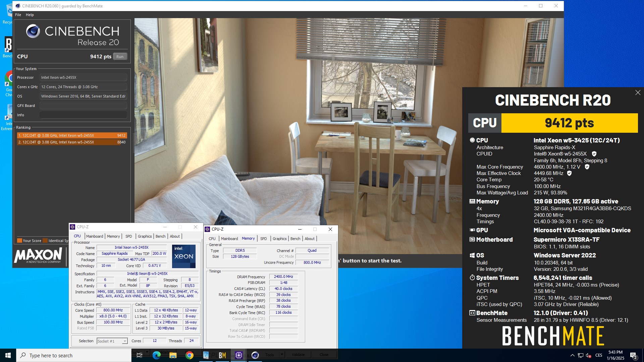Open About tab in right CPU-Z window
Image resolution: width=644 pixels, height=362 pixels.
[310, 239]
